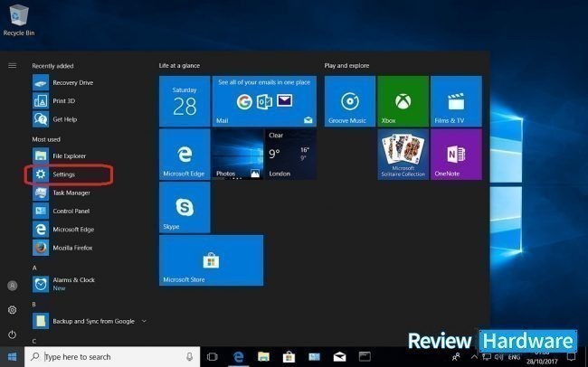Open Settings gear in Start sidebar
The image size is (588, 367).
[x=13, y=310]
